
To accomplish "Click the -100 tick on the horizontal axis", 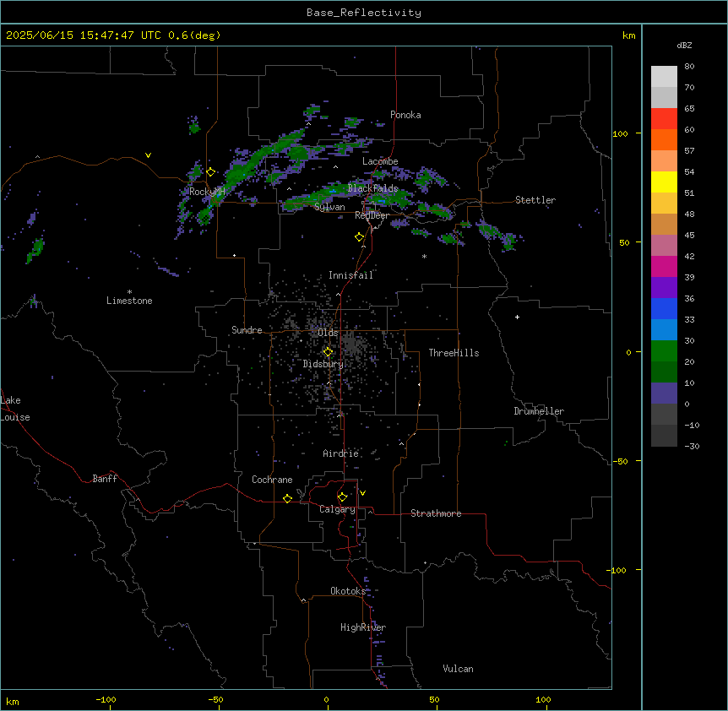I will 106,699.
